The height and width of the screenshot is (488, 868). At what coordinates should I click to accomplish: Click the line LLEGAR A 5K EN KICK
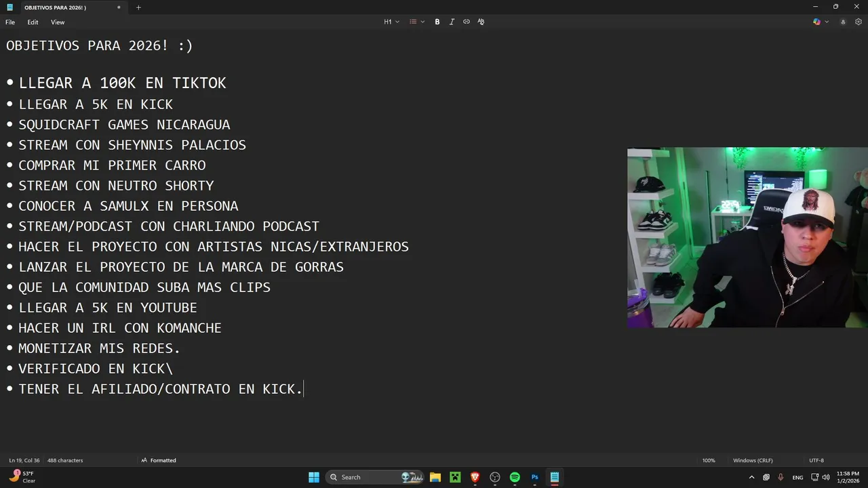96,104
